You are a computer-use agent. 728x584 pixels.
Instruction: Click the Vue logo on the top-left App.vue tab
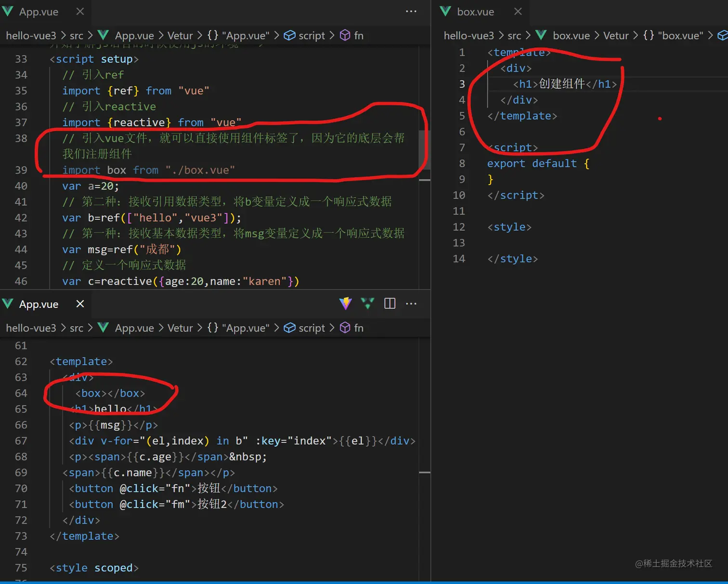[x=8, y=12]
